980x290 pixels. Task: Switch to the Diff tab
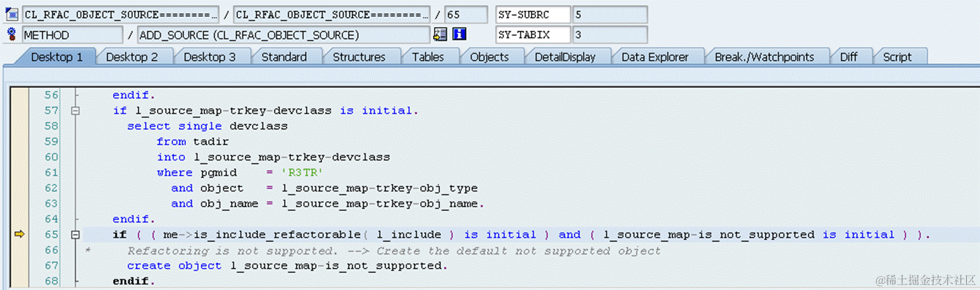click(848, 57)
